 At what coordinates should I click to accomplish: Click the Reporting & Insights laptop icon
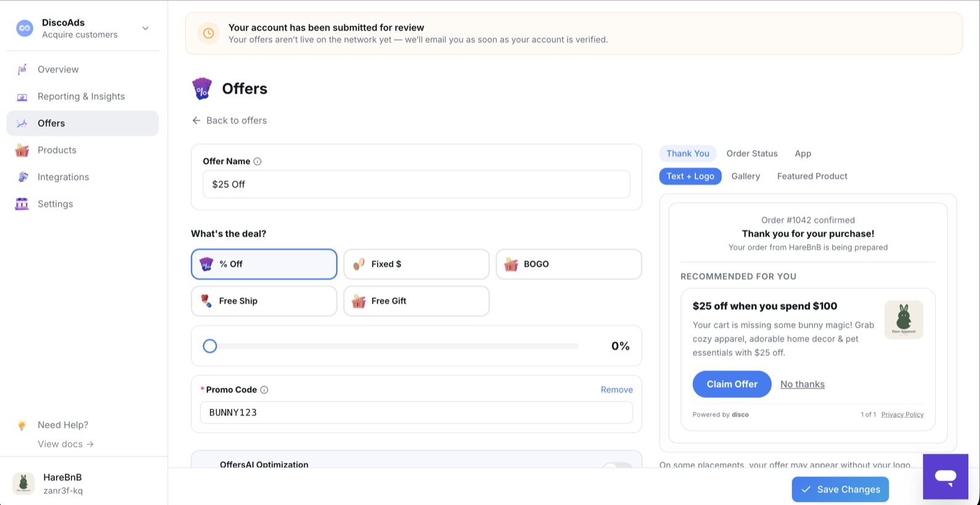pos(22,97)
